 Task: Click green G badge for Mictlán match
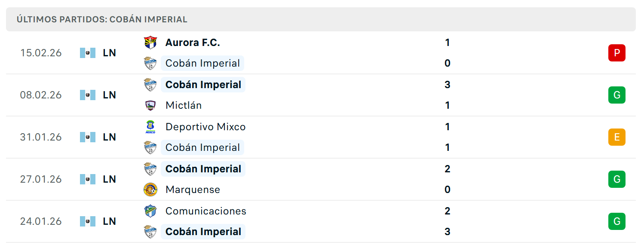(617, 95)
